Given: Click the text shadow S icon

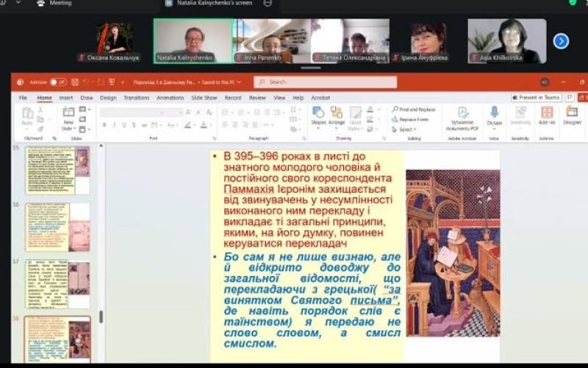Looking at the screenshot, I should point(134,125).
